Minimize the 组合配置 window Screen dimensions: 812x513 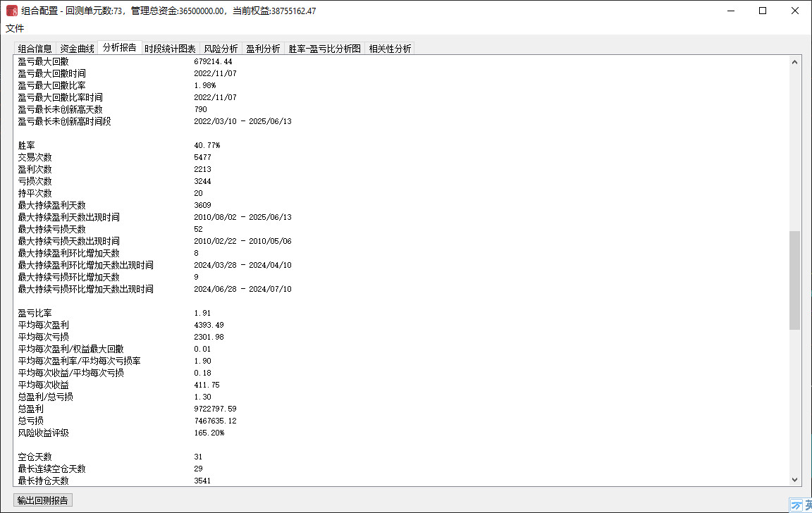730,11
